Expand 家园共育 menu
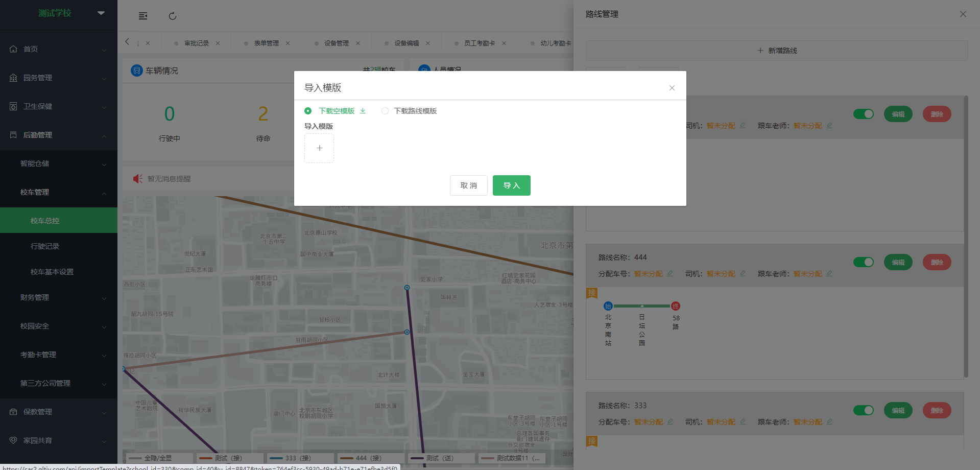The image size is (980, 470). tap(59, 440)
